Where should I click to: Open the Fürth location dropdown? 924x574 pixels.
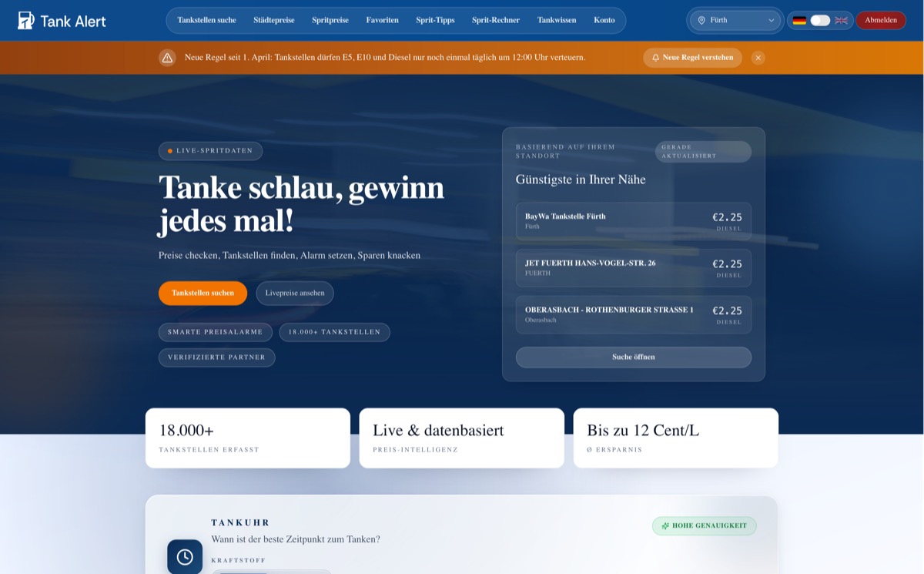click(735, 20)
